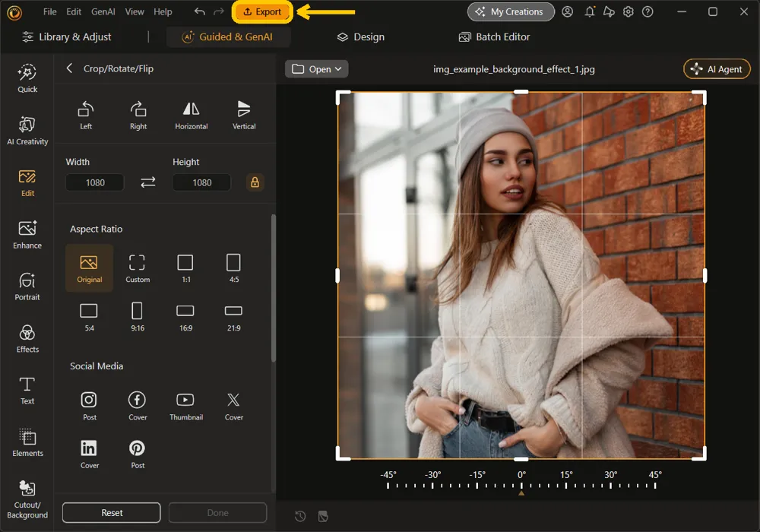The height and width of the screenshot is (532, 760).
Task: Switch to the Batch Editor tab
Action: tap(495, 36)
